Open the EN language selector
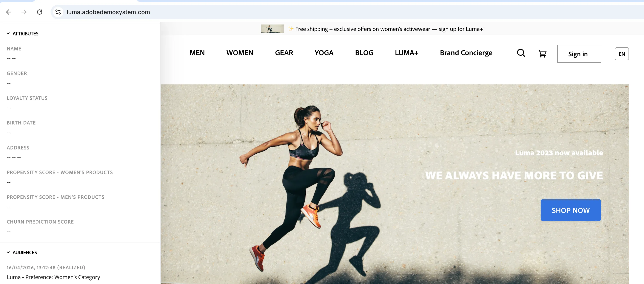 pyautogui.click(x=621, y=54)
